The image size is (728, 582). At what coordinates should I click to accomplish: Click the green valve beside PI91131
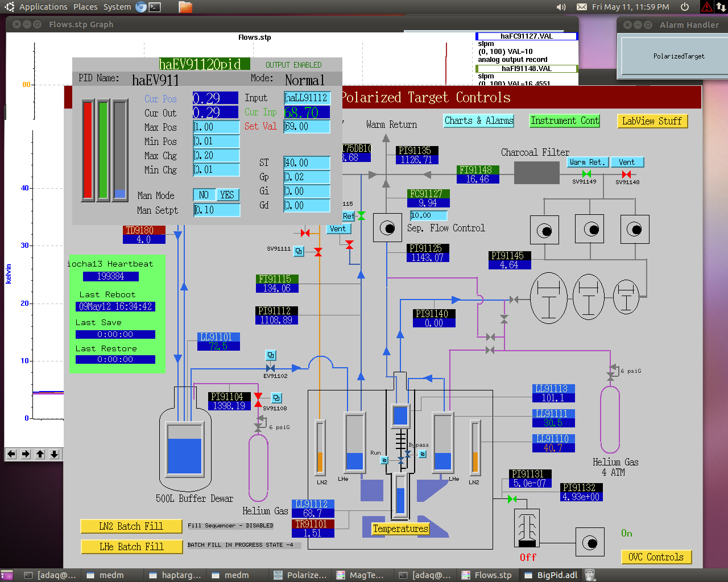512,499
